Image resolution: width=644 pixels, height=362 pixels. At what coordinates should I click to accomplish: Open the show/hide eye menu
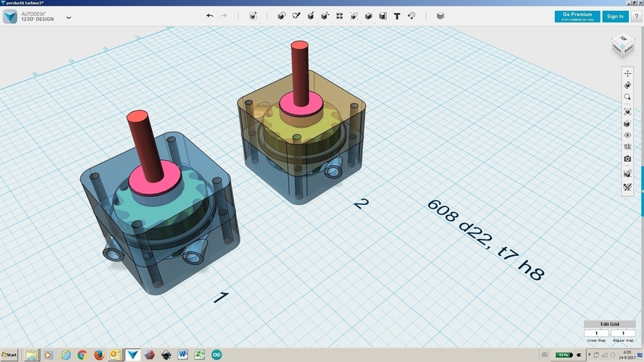click(627, 135)
